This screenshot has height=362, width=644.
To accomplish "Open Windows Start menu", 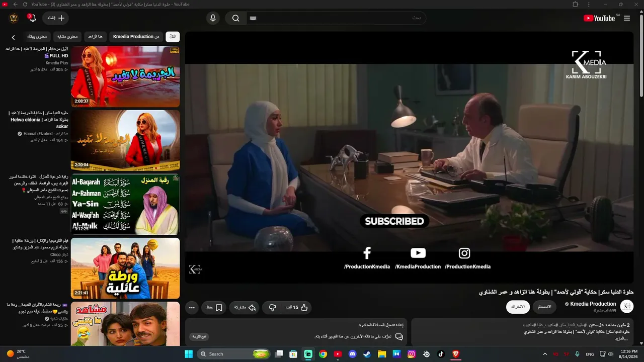I will pos(189,354).
